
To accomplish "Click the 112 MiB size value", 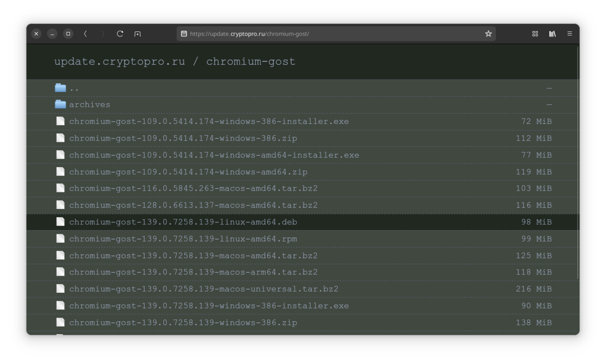I will [534, 138].
